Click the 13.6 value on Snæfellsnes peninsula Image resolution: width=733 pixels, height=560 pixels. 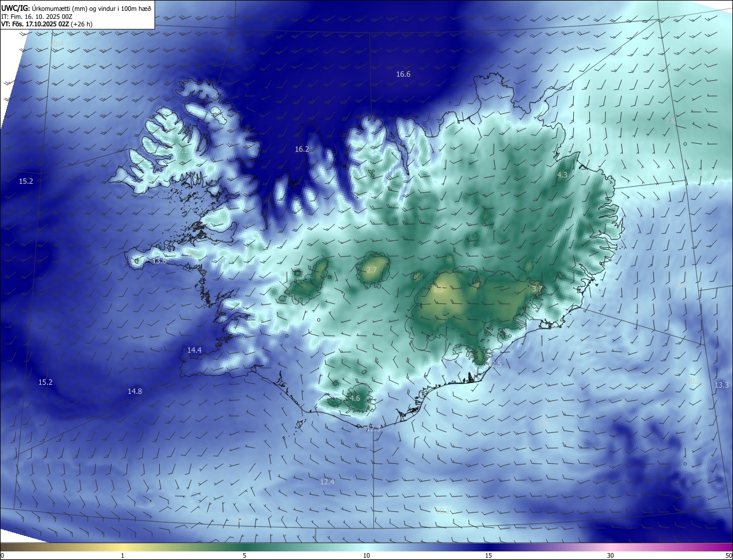pyautogui.click(x=159, y=261)
